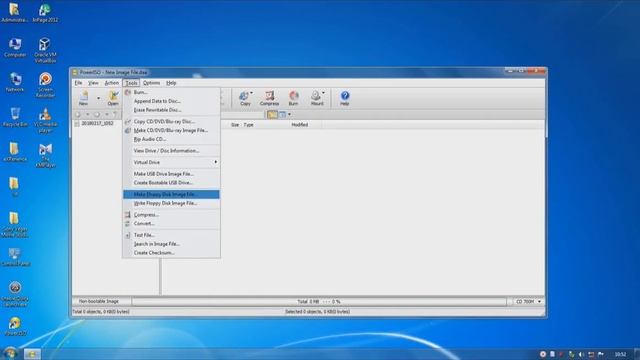Select the Control Panel desktop icon

(x=15, y=257)
